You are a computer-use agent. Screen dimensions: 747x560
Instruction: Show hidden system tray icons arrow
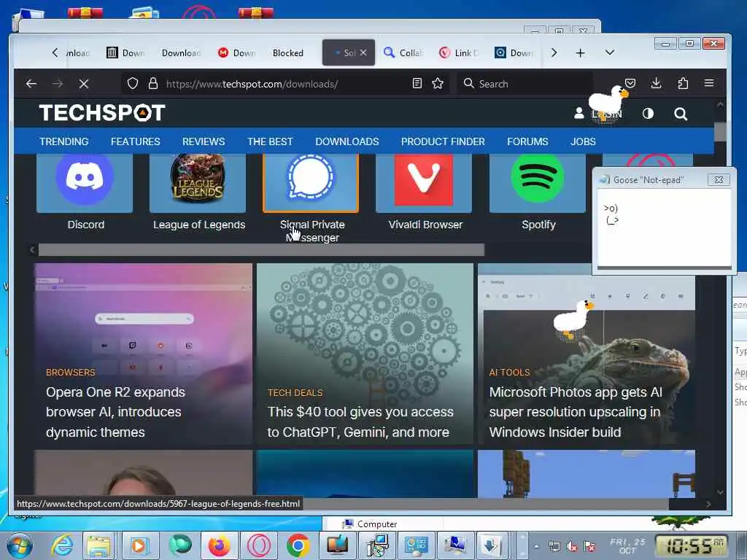536,546
